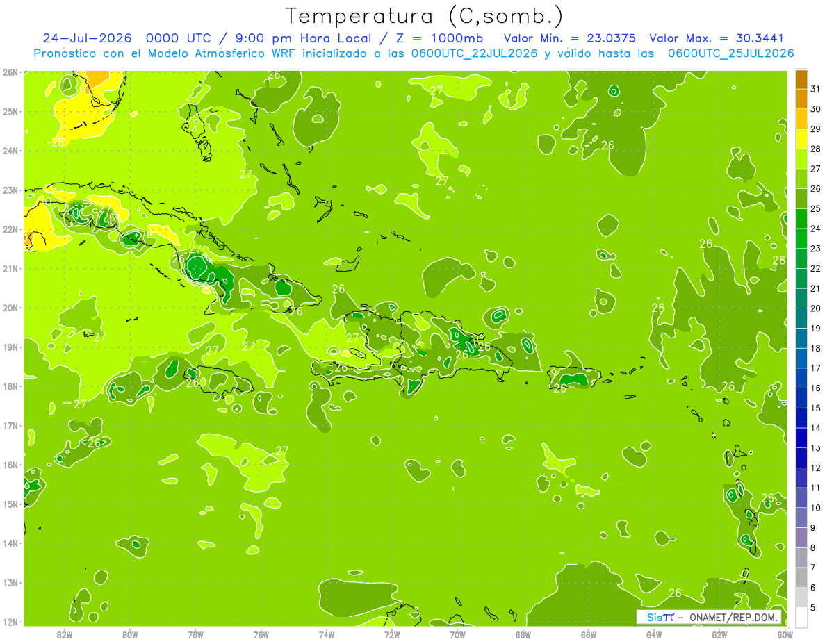
Task: Click the legend value 29
Action: (x=815, y=129)
